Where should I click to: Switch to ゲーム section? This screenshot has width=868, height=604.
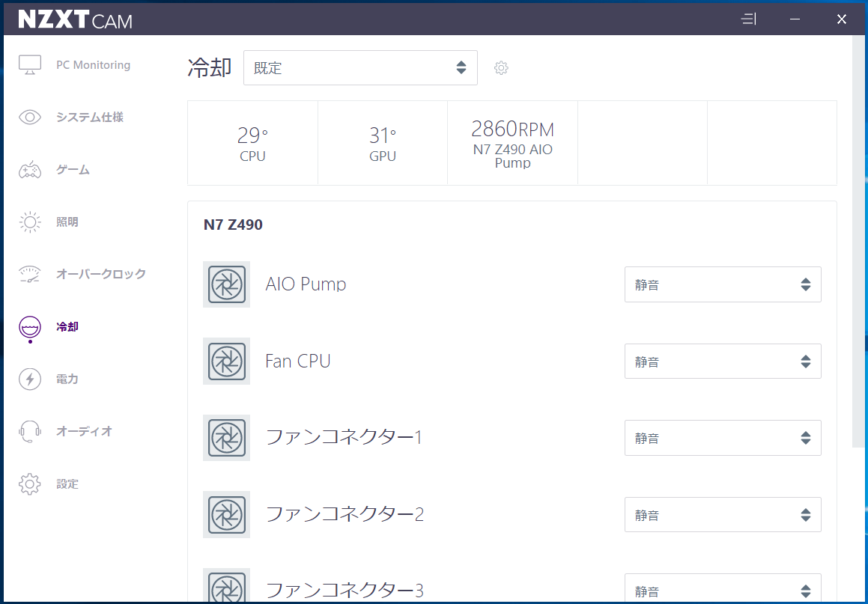(x=73, y=169)
